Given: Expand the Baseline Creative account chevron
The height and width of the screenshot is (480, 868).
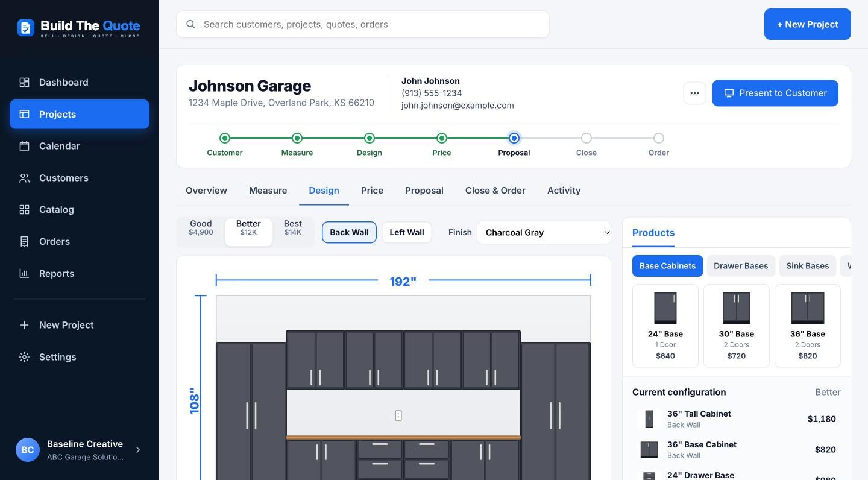Looking at the screenshot, I should point(138,450).
